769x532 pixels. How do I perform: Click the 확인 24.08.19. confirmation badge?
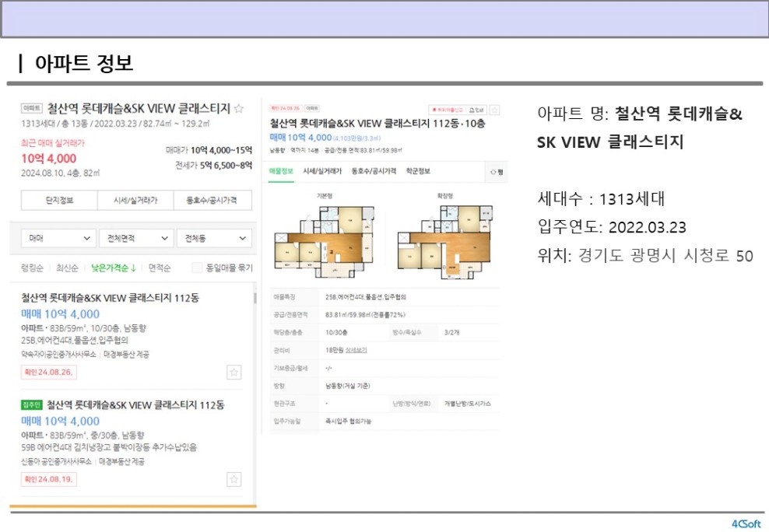(x=48, y=479)
